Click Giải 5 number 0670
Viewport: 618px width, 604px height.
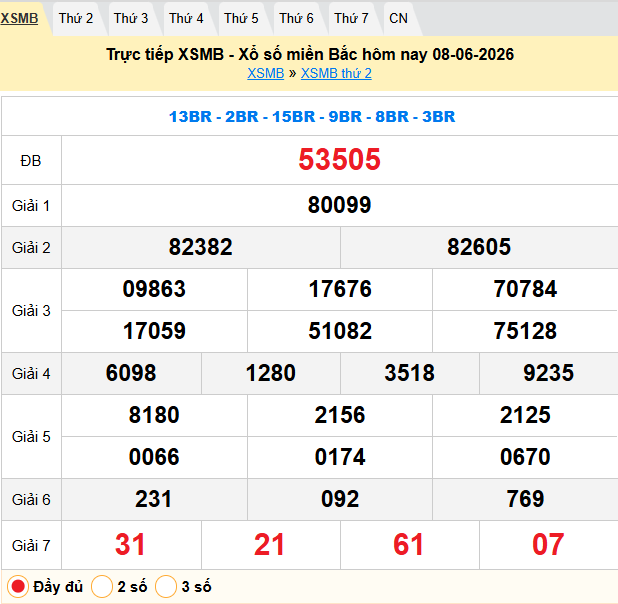pyautogui.click(x=525, y=457)
